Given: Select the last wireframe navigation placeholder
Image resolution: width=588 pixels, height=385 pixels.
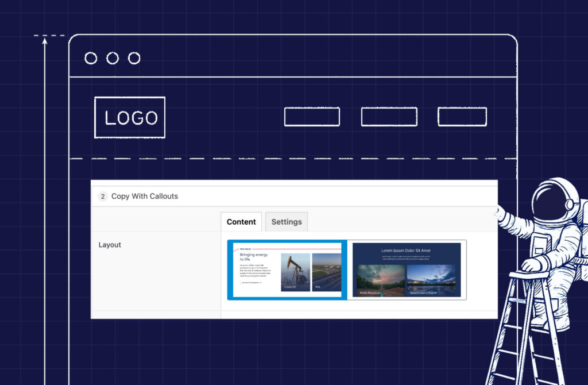Looking at the screenshot, I should point(462,117).
